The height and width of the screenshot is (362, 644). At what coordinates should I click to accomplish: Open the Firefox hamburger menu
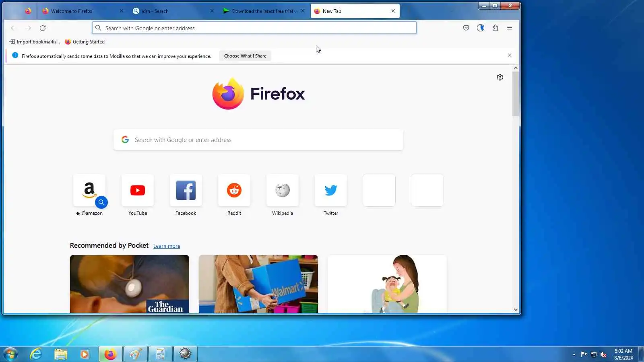510,28
